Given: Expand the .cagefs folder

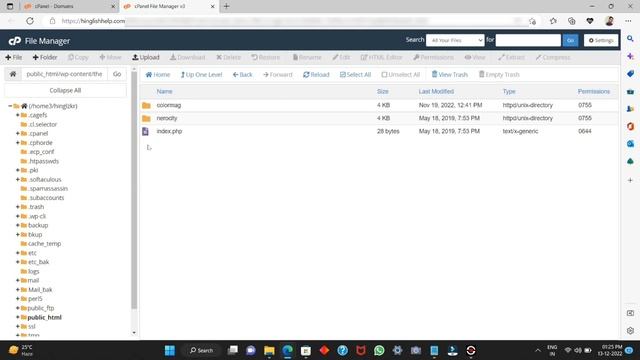Looking at the screenshot, I should [x=18, y=115].
